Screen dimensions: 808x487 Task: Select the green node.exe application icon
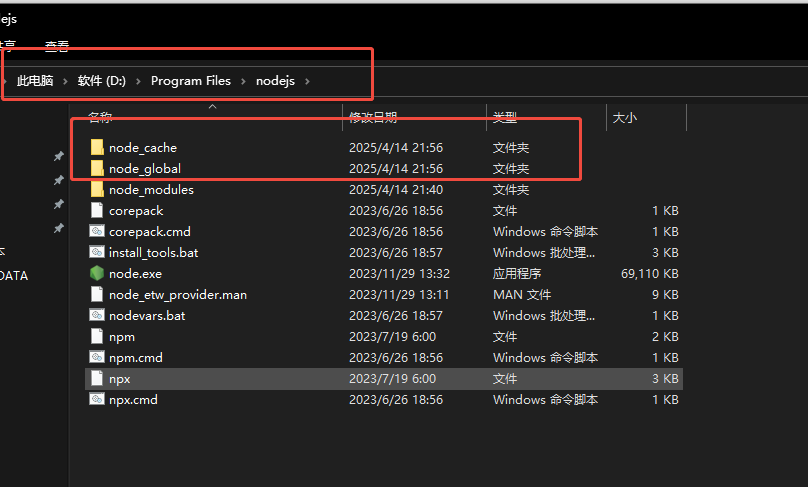97,273
